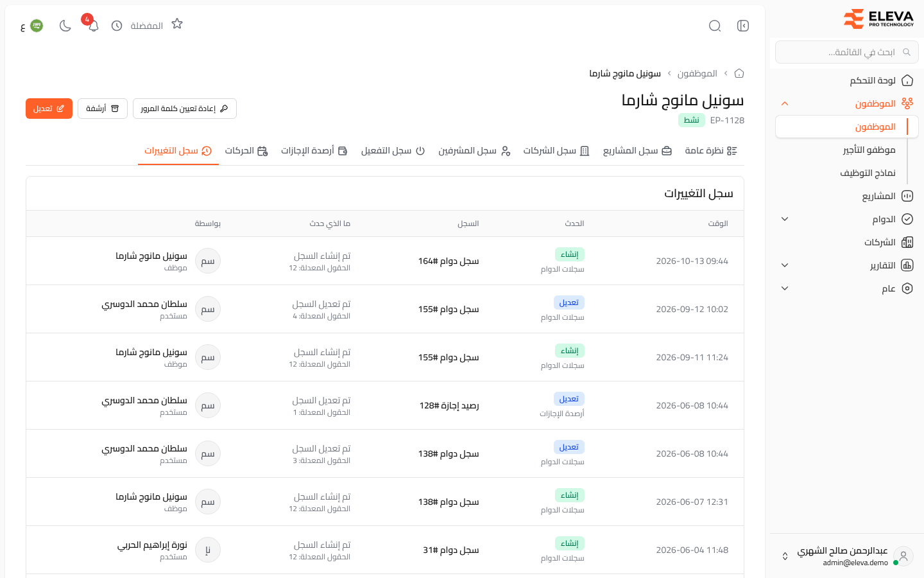The height and width of the screenshot is (578, 924).
Task: Click the ELEVA logo
Action: (x=878, y=19)
